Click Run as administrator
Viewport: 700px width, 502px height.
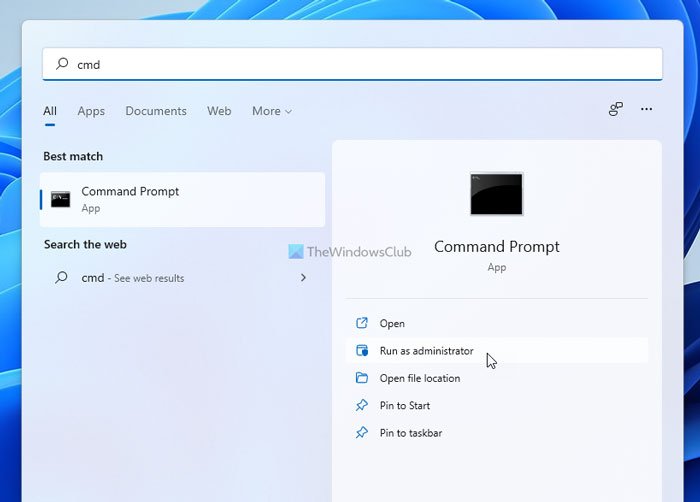(x=496, y=351)
